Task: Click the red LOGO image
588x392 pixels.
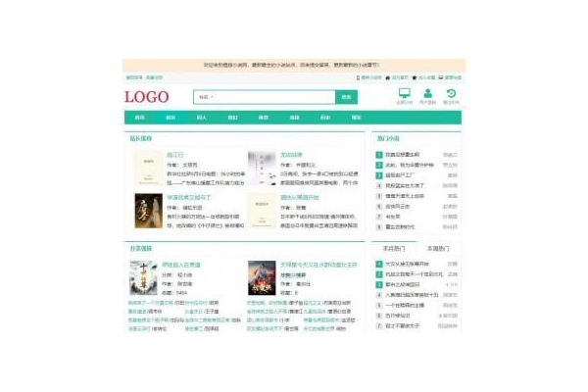Action: point(146,97)
